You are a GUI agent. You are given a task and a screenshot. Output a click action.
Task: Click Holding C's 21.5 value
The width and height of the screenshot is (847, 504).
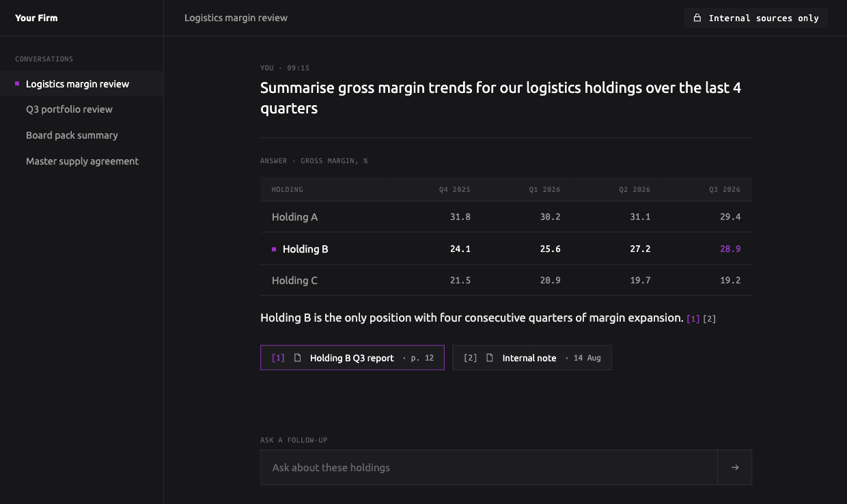[x=460, y=281]
